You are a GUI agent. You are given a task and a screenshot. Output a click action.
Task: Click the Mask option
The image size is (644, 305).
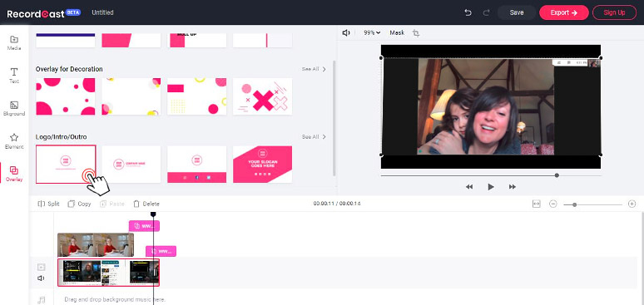click(x=397, y=33)
